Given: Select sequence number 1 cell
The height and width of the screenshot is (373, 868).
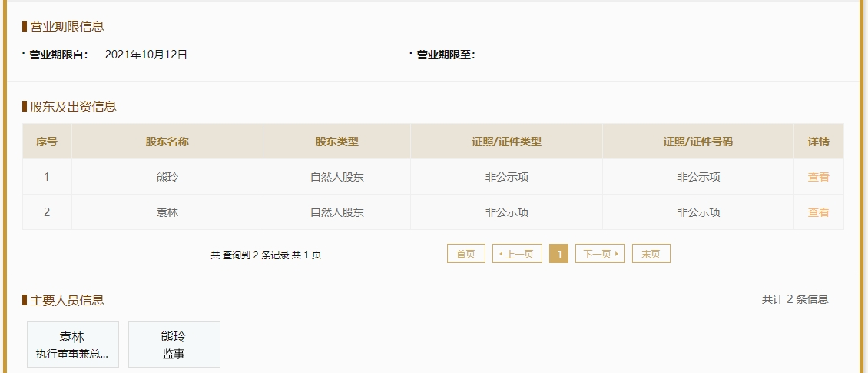Looking at the screenshot, I should coord(47,178).
